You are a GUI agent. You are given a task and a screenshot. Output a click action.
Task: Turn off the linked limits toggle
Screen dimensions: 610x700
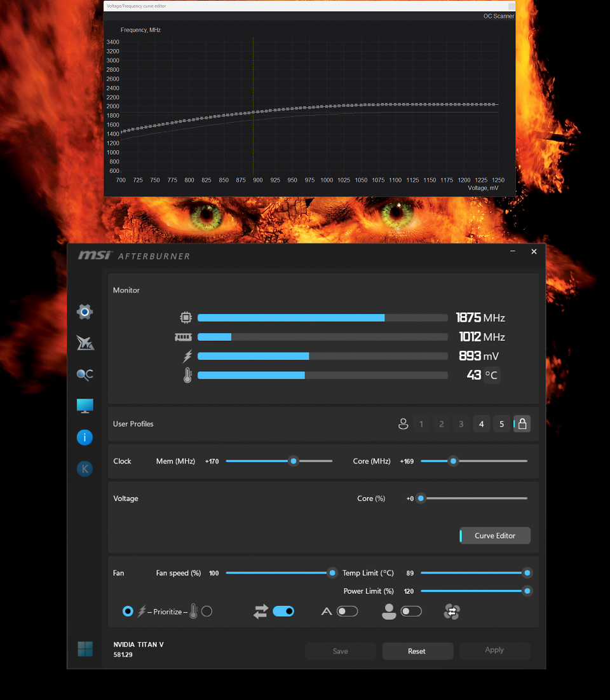pyautogui.click(x=283, y=611)
